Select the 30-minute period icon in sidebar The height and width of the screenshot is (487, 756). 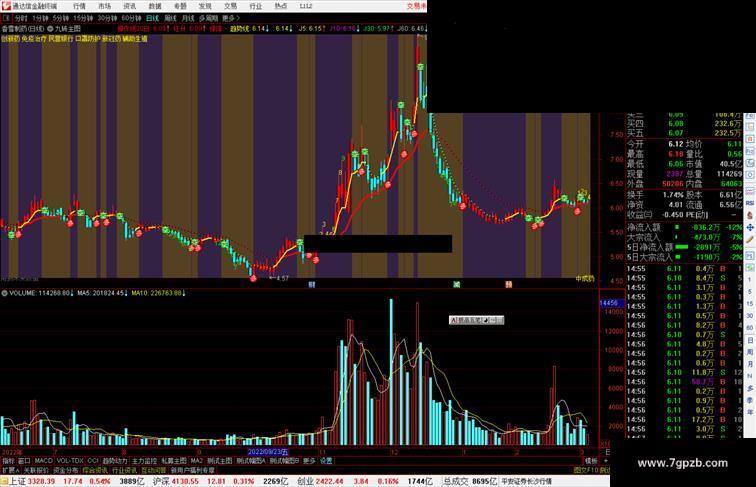click(x=750, y=316)
